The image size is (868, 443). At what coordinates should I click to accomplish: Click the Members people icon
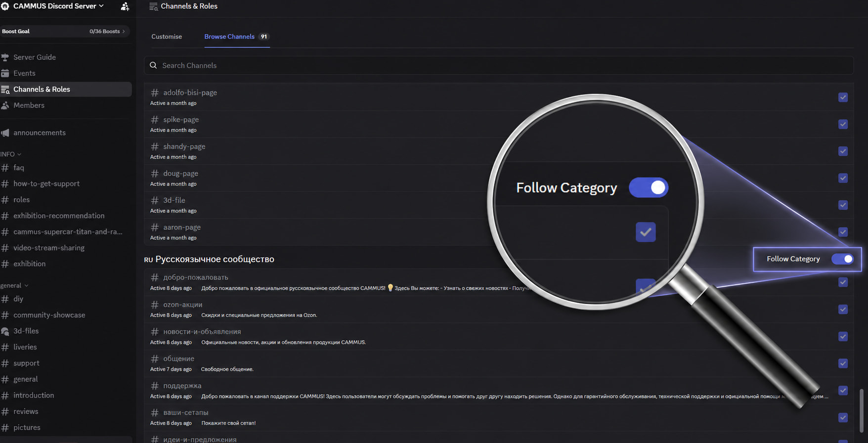(5, 105)
